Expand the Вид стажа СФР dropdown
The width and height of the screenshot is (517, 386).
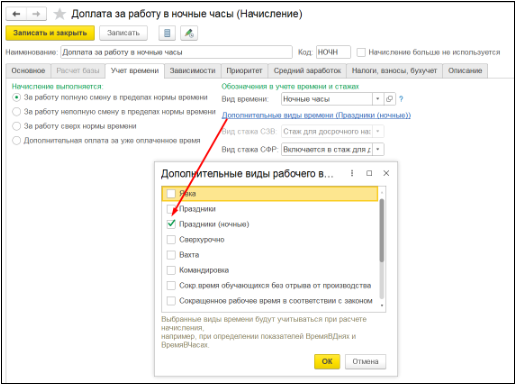(x=378, y=149)
